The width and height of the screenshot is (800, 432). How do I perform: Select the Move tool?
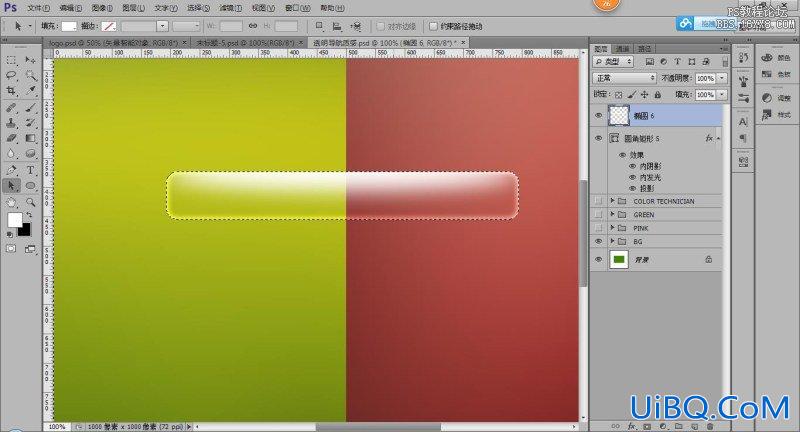pyautogui.click(x=31, y=60)
